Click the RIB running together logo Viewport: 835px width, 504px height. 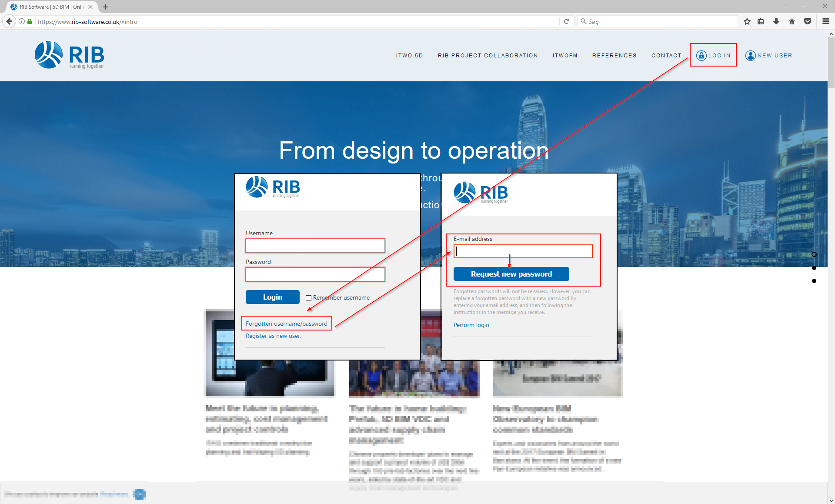coord(70,55)
